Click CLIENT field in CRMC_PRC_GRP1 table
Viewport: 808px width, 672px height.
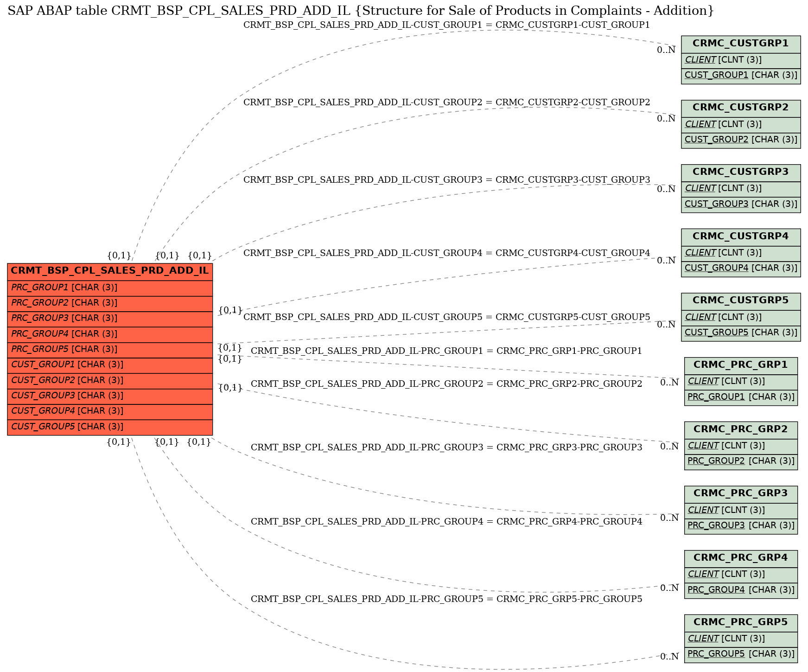(x=741, y=382)
